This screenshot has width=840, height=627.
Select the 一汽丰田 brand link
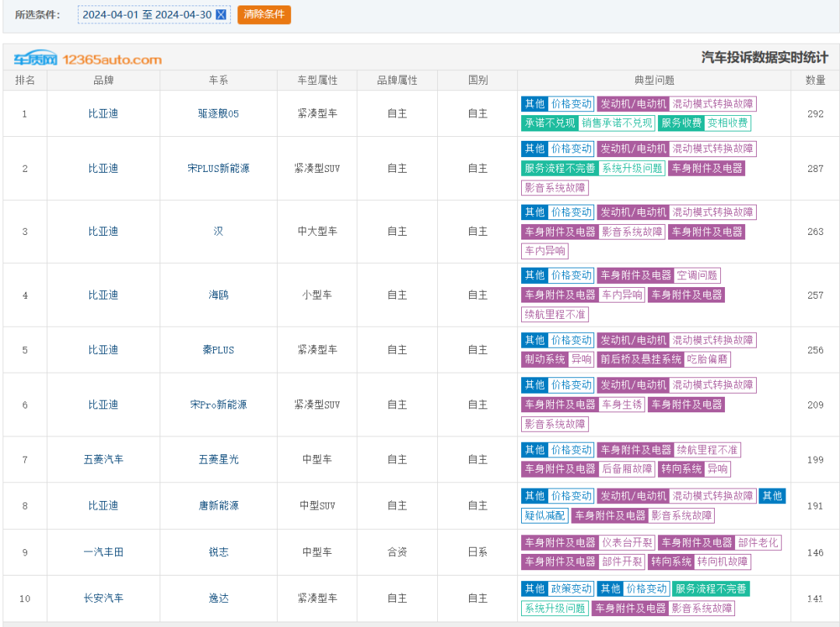click(103, 552)
